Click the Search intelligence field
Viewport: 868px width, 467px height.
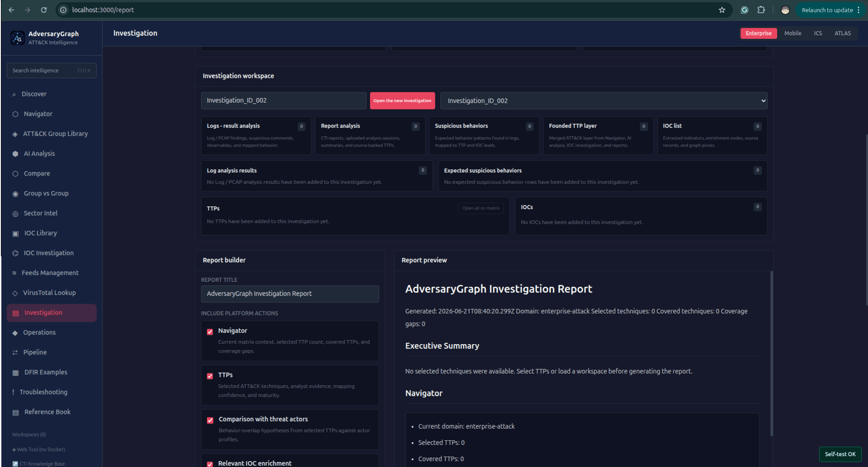click(52, 71)
